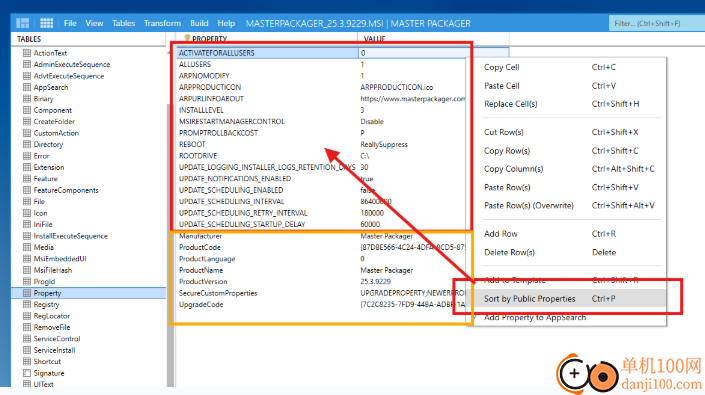Open the Build menu
This screenshot has height=395, width=705.
[199, 23]
